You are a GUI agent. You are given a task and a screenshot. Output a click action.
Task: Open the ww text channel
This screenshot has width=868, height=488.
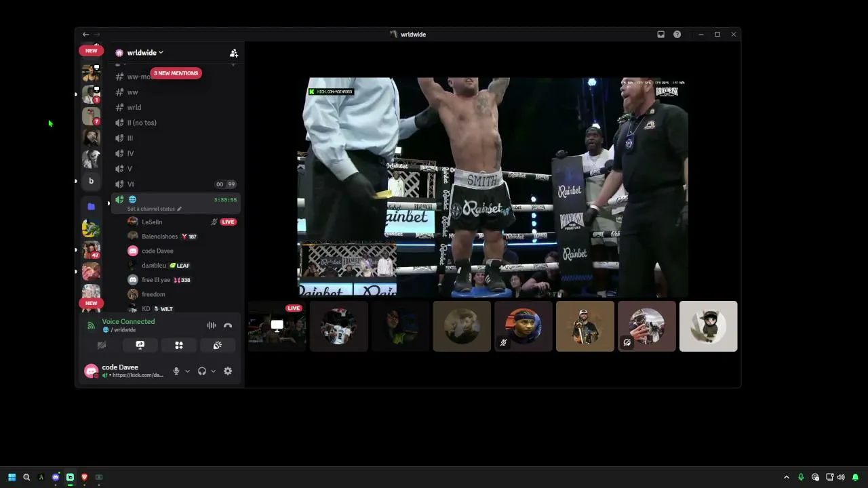point(175,92)
